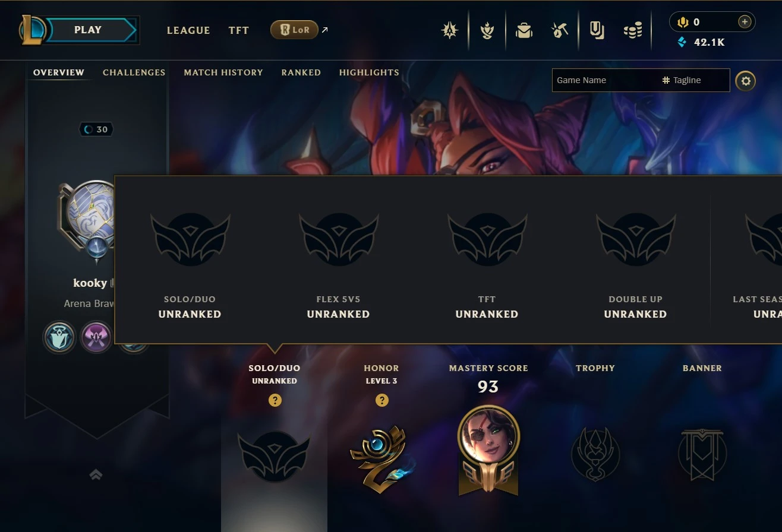Click the Tagline input field
The image size is (782, 532).
[694, 80]
